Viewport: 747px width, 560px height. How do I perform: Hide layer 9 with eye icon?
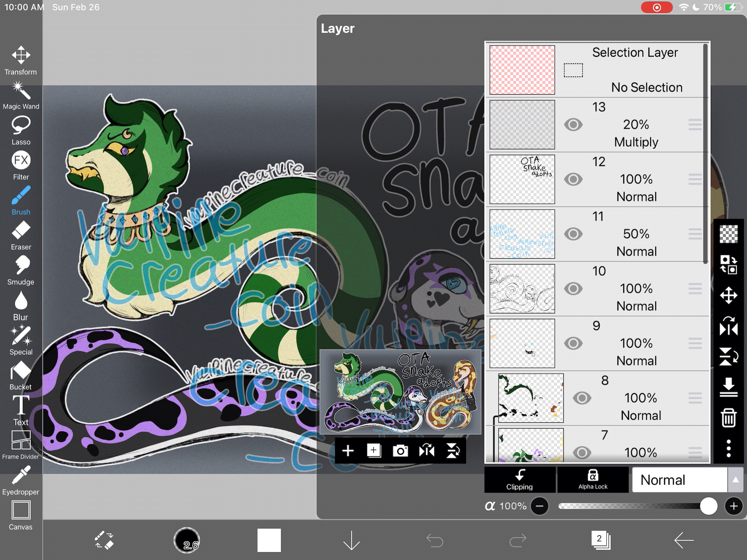573,343
